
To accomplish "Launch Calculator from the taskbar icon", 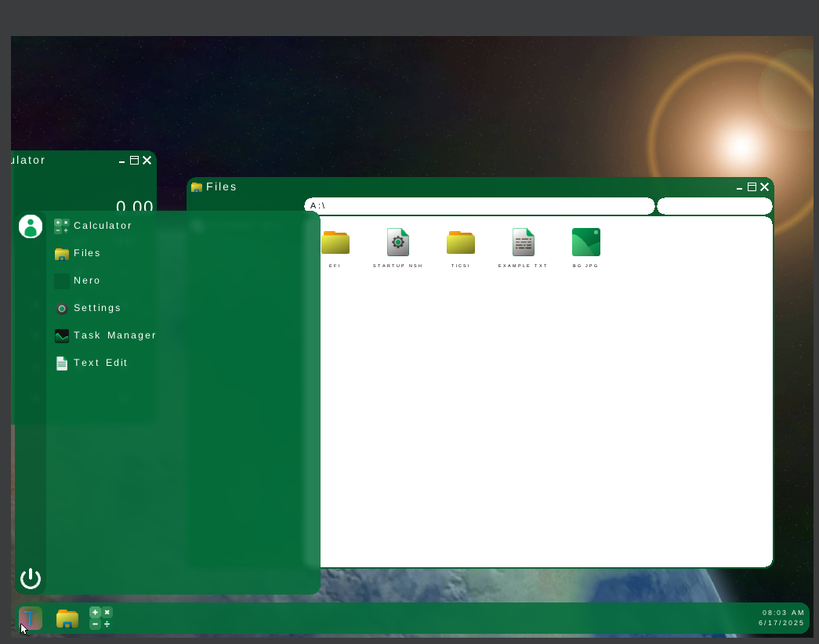I will [x=100, y=618].
